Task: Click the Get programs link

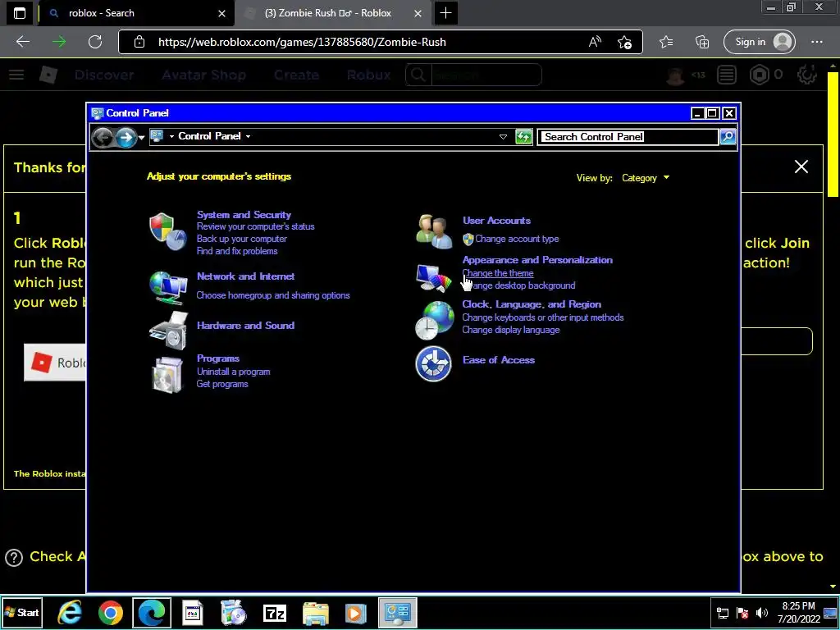Action: [222, 384]
